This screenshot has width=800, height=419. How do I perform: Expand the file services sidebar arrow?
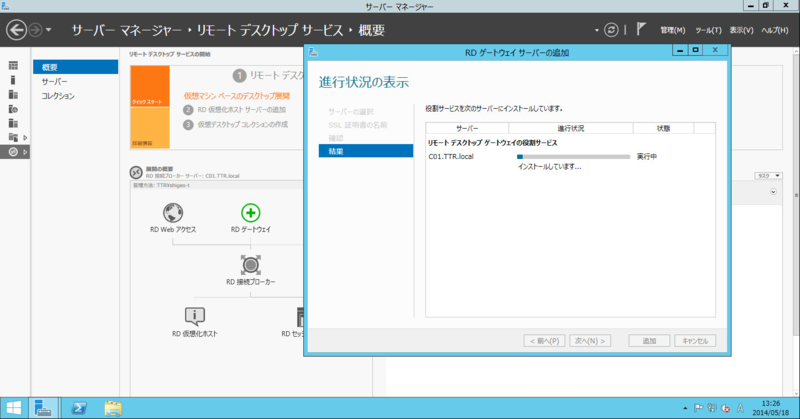25,137
